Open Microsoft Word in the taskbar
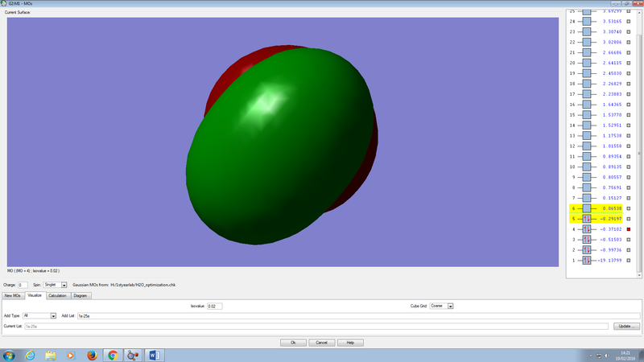Viewport: 644px width, 362px height. point(155,355)
